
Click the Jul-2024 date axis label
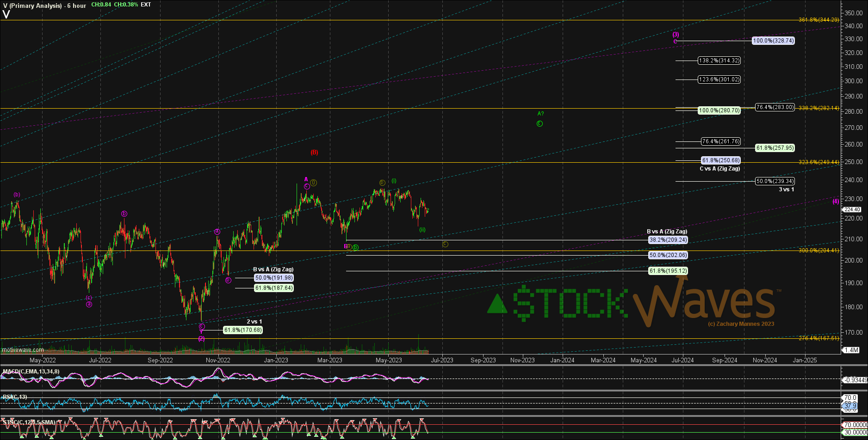pyautogui.click(x=682, y=360)
